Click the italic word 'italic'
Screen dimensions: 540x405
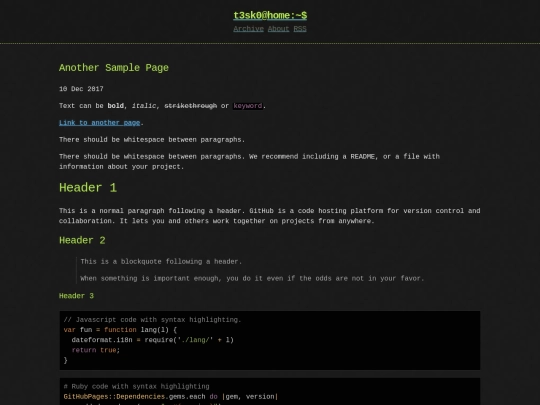coord(144,106)
